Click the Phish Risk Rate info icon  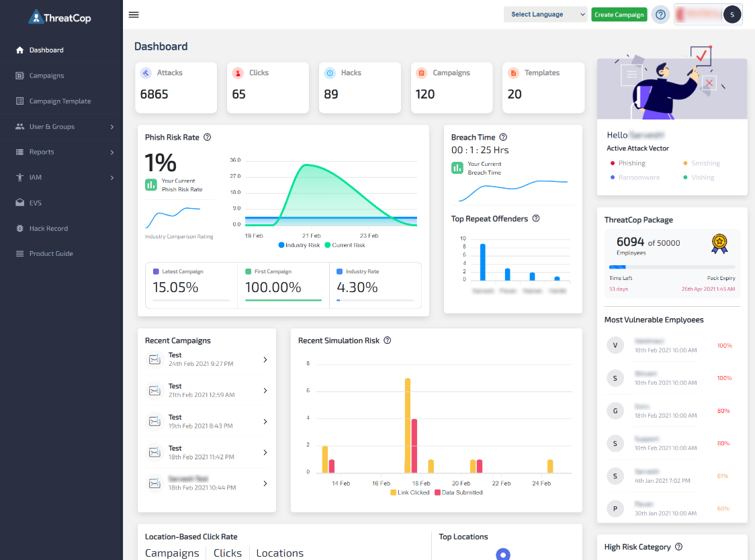click(x=207, y=137)
